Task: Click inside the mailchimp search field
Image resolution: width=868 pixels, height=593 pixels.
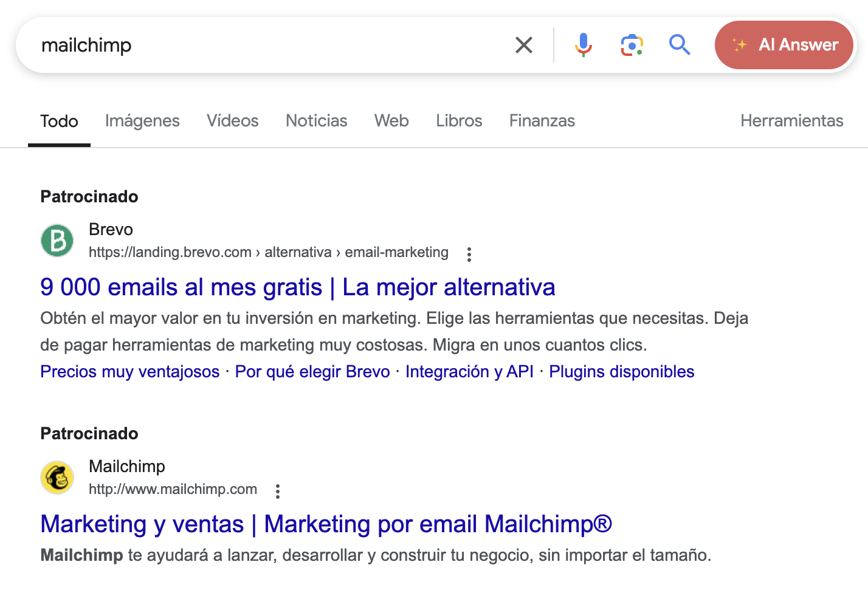Action: pos(267,45)
